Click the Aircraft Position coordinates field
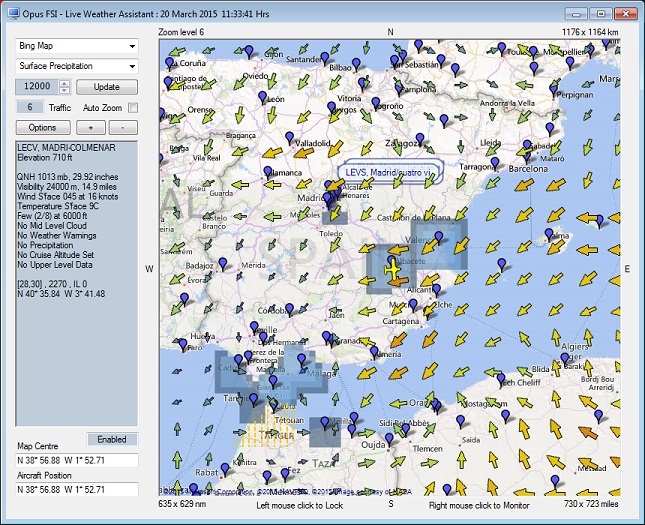The width and height of the screenshot is (645, 525). [77, 490]
